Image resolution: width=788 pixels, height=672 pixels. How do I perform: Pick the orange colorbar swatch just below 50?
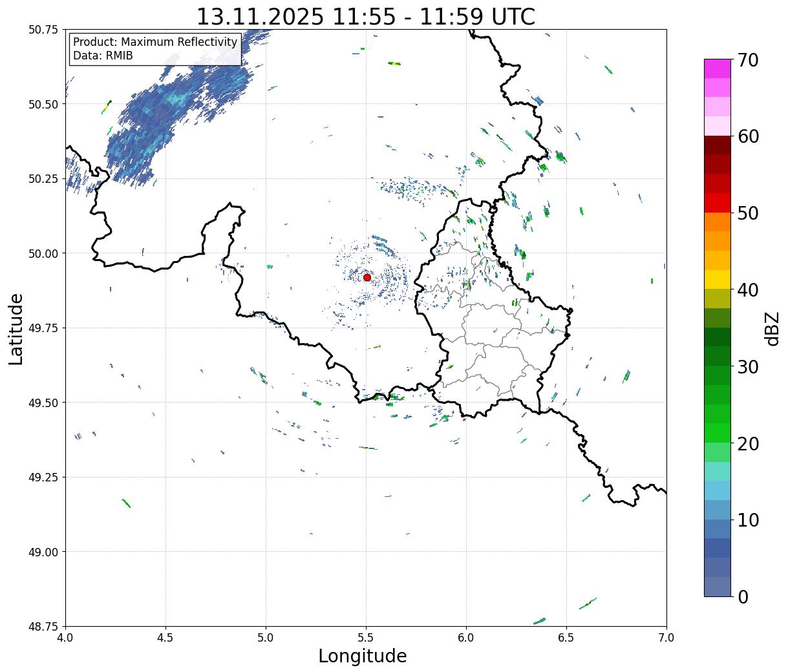718,222
